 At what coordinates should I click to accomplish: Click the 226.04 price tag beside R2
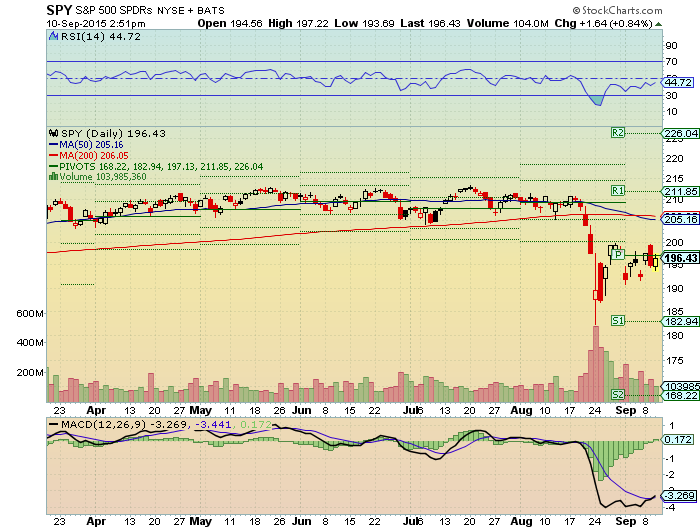tap(681, 133)
